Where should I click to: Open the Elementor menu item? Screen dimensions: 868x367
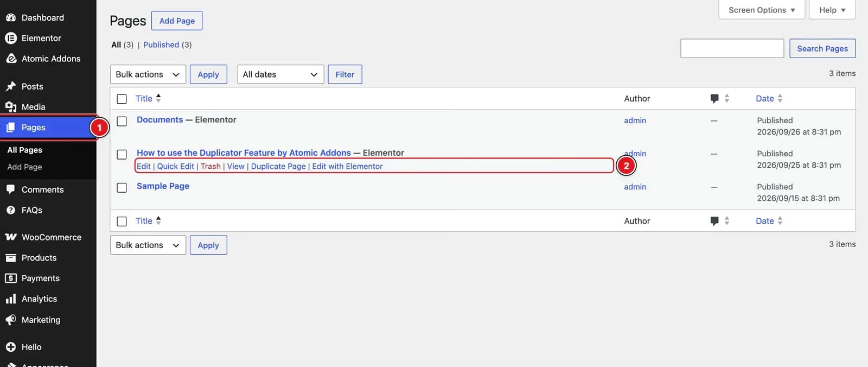coord(41,38)
